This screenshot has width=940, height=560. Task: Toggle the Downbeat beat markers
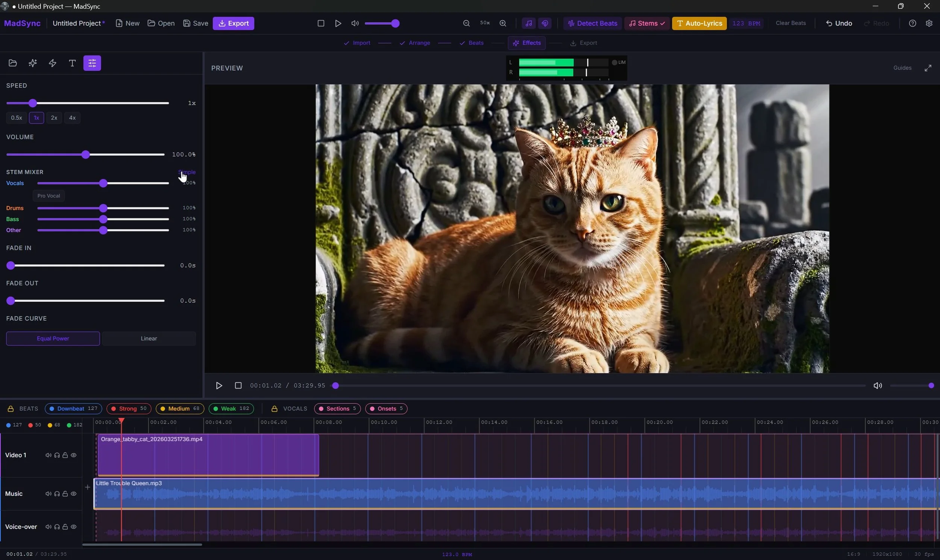coord(73,409)
